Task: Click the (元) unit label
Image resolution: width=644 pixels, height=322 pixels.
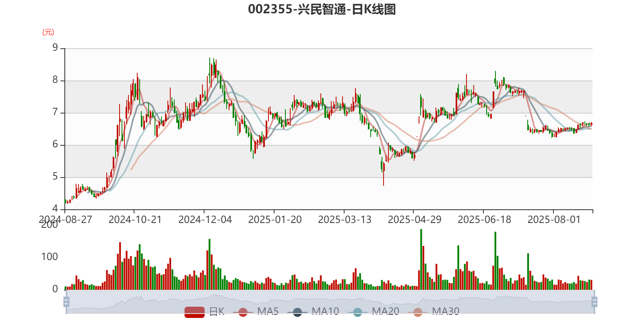Action: pyautogui.click(x=48, y=32)
